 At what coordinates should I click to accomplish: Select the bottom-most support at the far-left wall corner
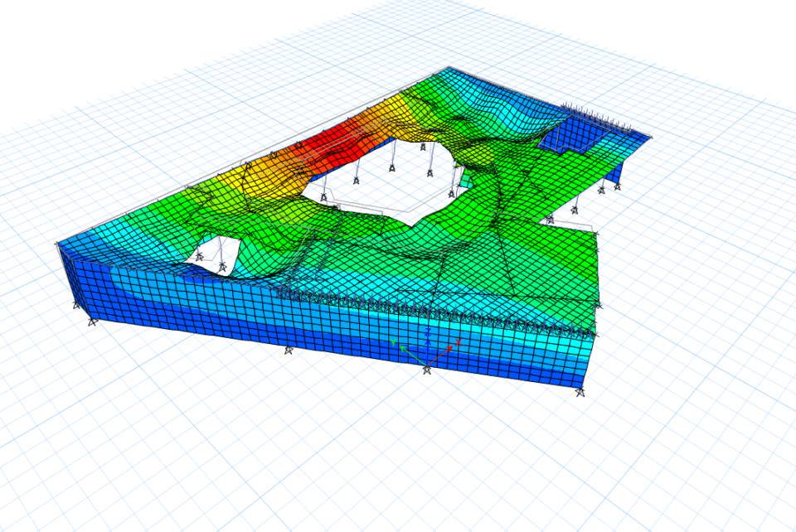(x=92, y=321)
